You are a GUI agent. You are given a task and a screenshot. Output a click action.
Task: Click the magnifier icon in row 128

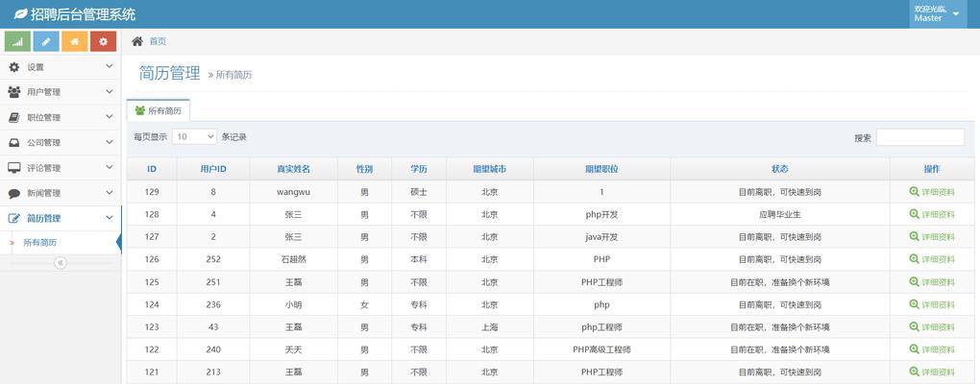(x=914, y=214)
